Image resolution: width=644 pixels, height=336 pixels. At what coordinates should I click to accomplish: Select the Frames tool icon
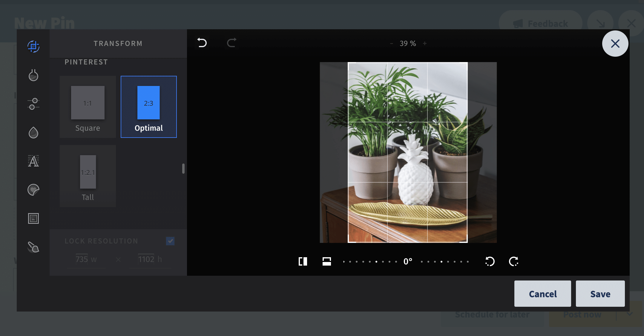point(33,218)
